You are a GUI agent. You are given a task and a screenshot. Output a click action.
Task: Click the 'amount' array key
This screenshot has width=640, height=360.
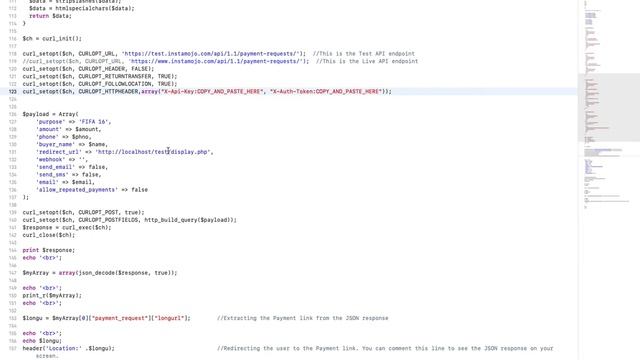point(49,129)
